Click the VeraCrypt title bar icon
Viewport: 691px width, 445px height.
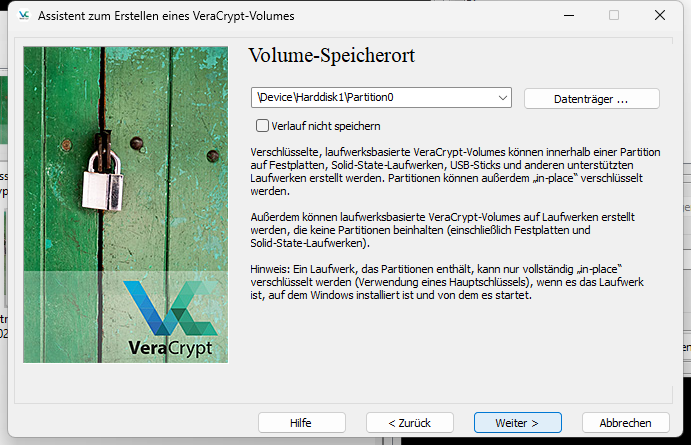pyautogui.click(x=24, y=15)
